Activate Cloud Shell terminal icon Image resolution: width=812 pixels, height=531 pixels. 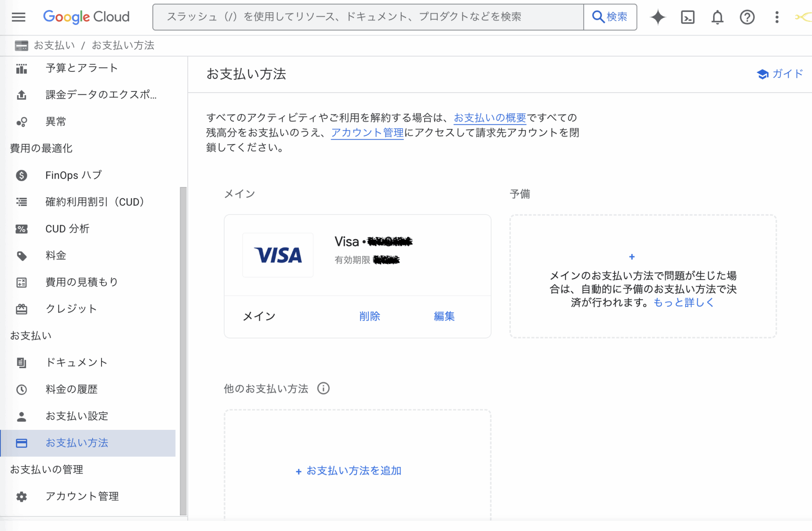coord(688,17)
